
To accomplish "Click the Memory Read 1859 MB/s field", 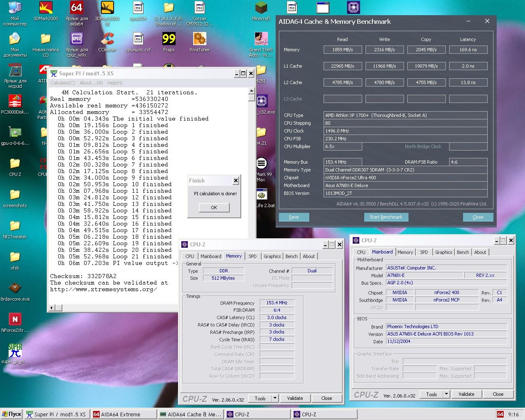I will click(342, 50).
